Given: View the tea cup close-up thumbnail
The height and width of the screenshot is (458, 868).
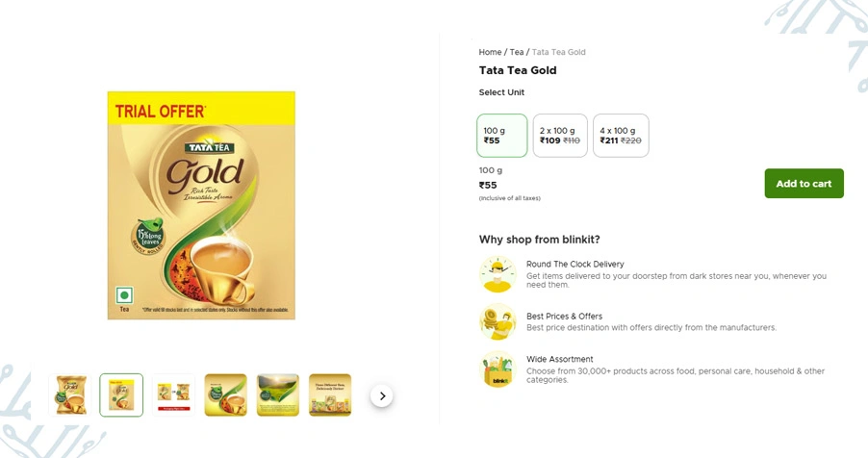Looking at the screenshot, I should coord(225,395).
